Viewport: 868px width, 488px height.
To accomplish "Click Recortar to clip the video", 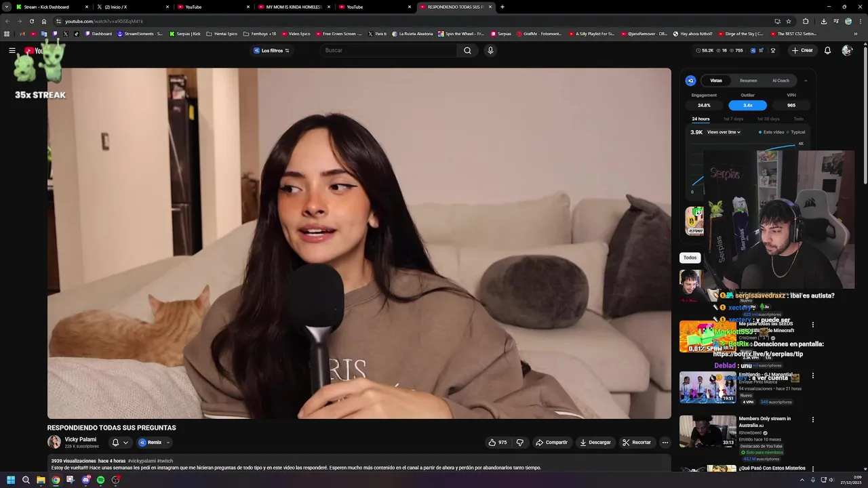I will (x=637, y=443).
